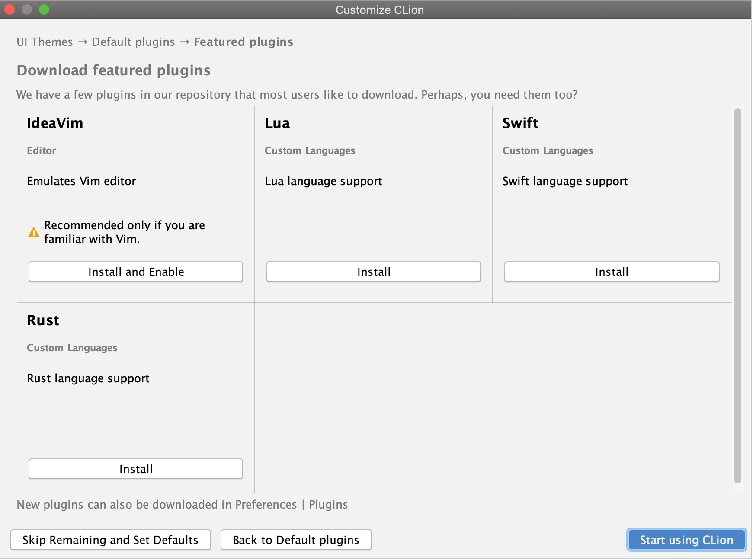Click 'Custom Languages' label under Rust
Screen dimensions: 753x560
72,348
